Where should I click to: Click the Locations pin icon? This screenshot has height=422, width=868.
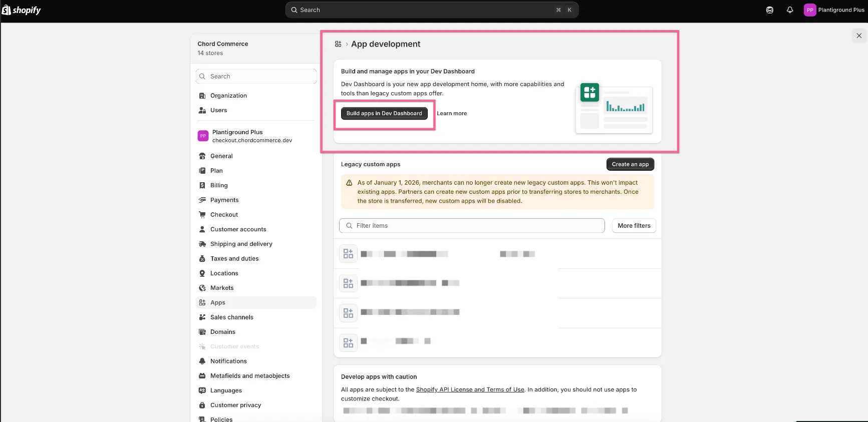202,273
